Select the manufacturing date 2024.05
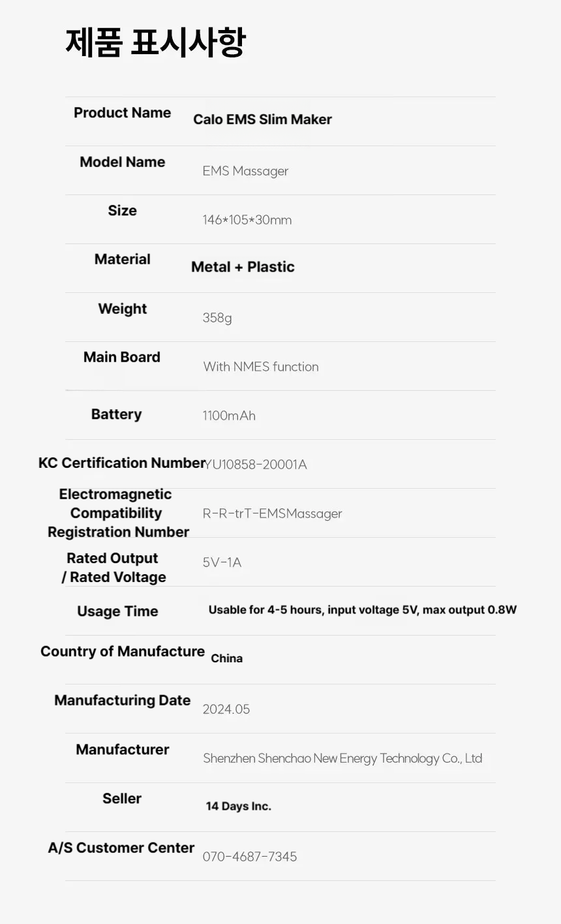The image size is (561, 924). click(226, 709)
